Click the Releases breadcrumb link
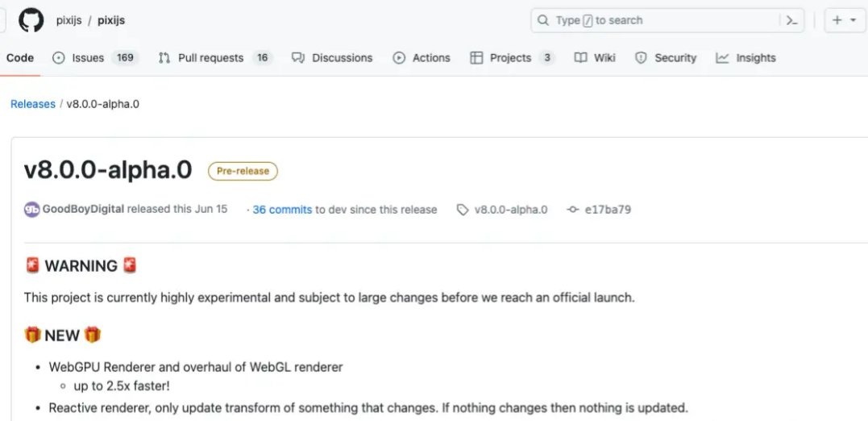Screen dimensions: 868x421 point(33,104)
